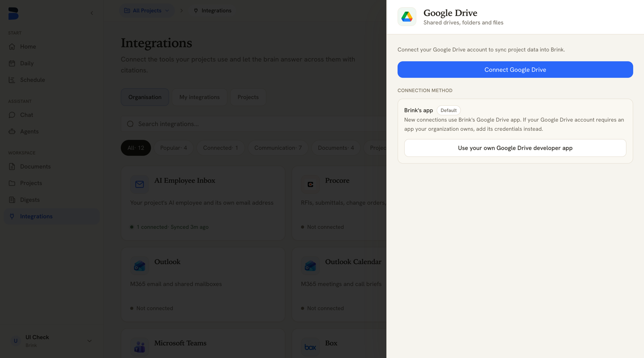Filter by Popular 4
The image size is (644, 358).
(173, 148)
